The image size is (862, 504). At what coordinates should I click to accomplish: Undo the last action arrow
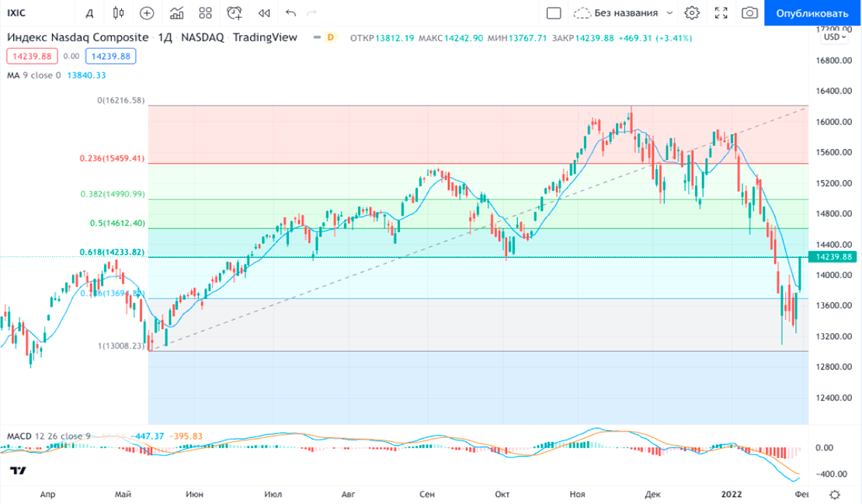click(x=290, y=13)
